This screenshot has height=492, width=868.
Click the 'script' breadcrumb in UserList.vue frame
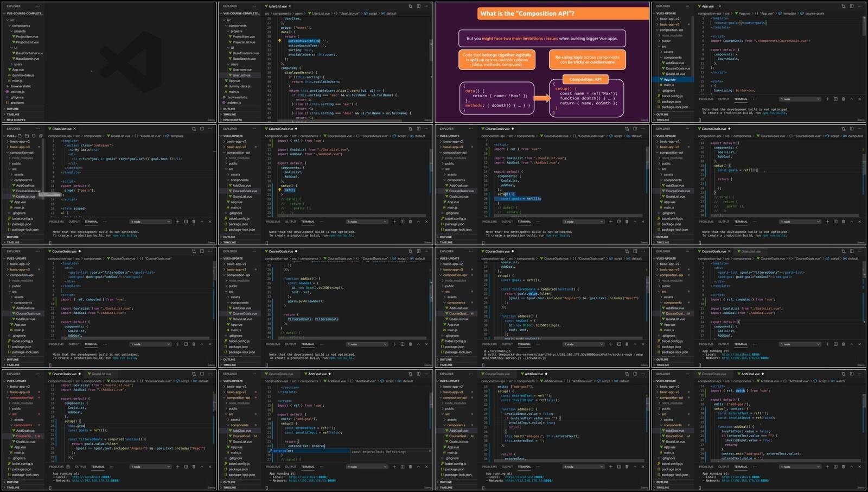(373, 13)
